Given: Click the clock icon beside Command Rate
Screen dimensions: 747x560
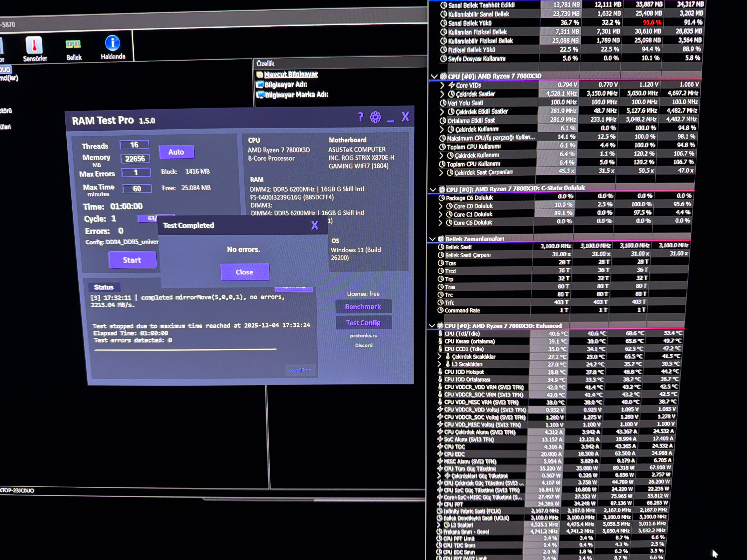Looking at the screenshot, I should click(x=440, y=310).
